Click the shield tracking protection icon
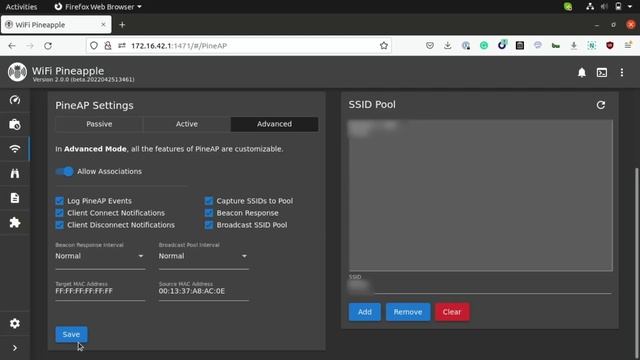Viewport: 640px width, 360px height. [94, 46]
